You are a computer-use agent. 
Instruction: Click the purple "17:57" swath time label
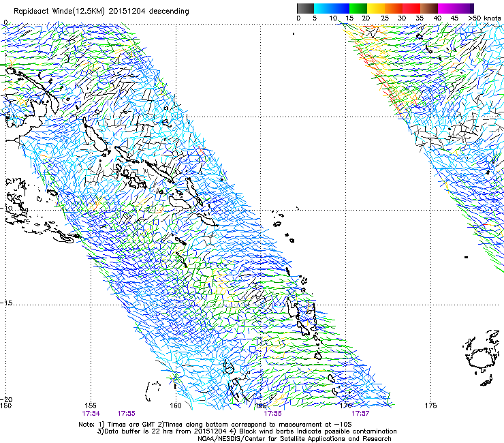point(360,414)
